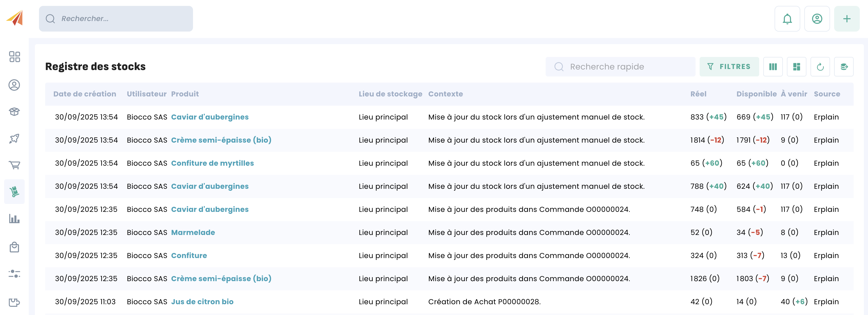Click the paper plane app logo
868x315 pixels.
[15, 18]
